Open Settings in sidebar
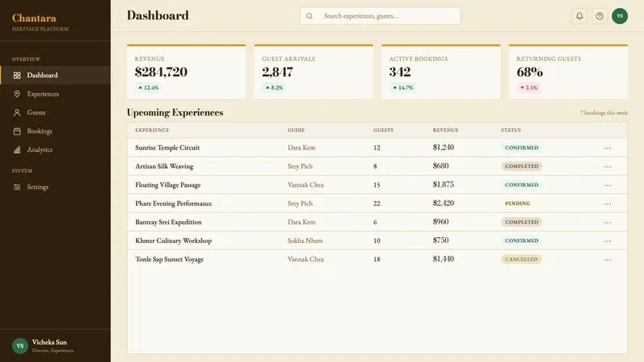 [x=55, y=187]
